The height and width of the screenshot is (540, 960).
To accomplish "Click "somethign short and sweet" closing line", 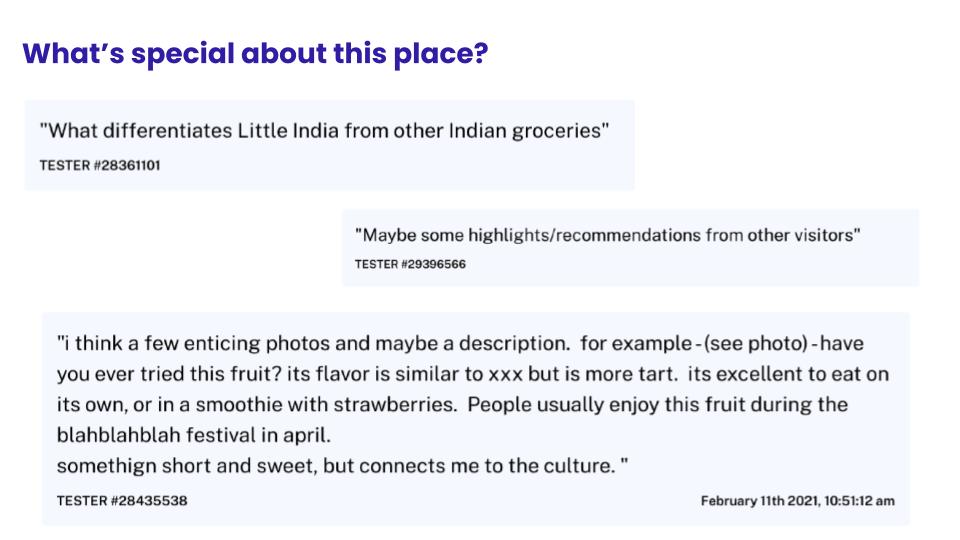I will coord(342,466).
